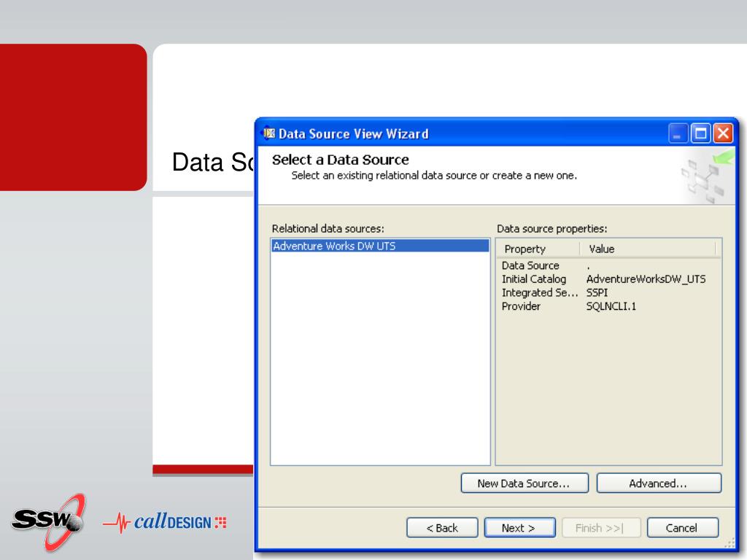The height and width of the screenshot is (560, 747).
Task: Minimize the Data Source View Wizard
Action: pos(678,133)
